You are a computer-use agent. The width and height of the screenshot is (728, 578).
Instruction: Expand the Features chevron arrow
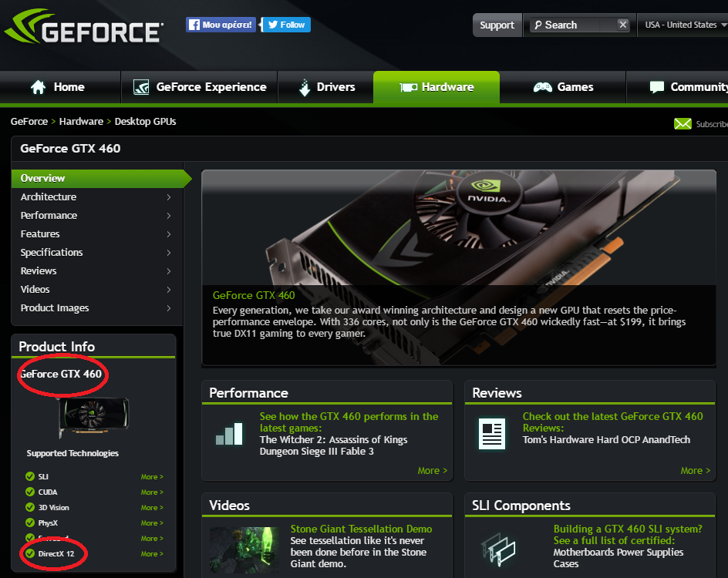[169, 234]
